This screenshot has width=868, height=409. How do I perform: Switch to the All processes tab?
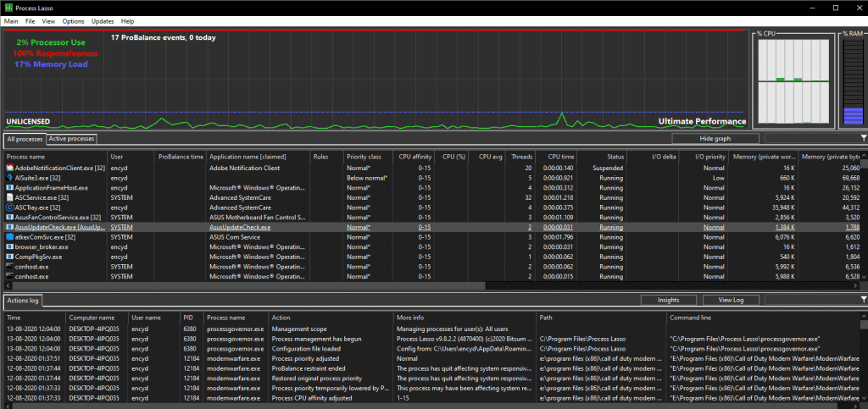click(x=25, y=139)
